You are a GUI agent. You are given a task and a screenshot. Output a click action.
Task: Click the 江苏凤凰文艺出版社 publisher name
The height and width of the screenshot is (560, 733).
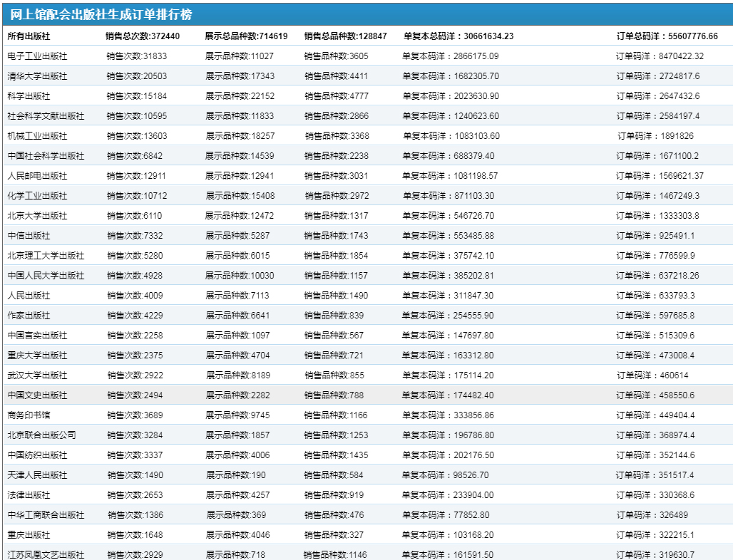point(46,555)
